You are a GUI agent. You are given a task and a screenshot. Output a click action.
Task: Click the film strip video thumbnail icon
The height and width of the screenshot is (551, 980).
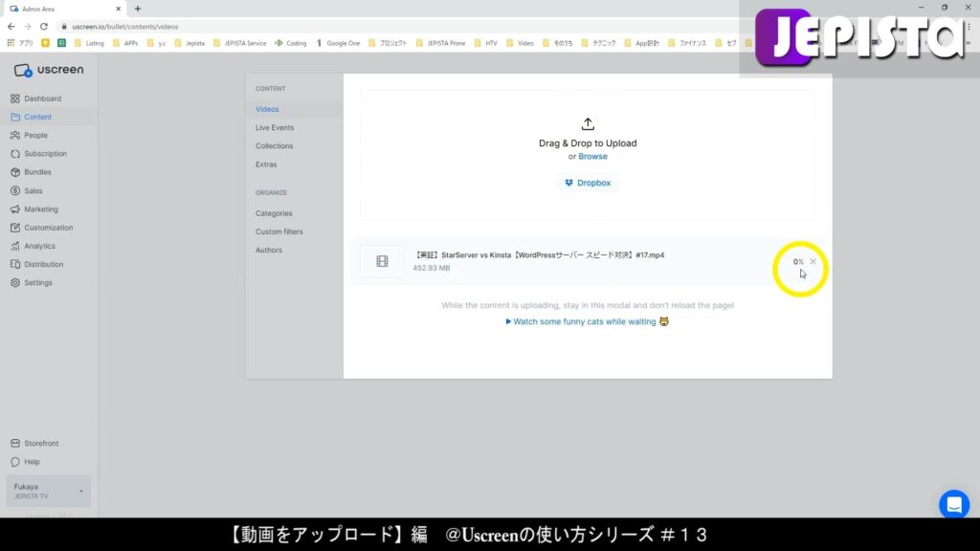382,261
